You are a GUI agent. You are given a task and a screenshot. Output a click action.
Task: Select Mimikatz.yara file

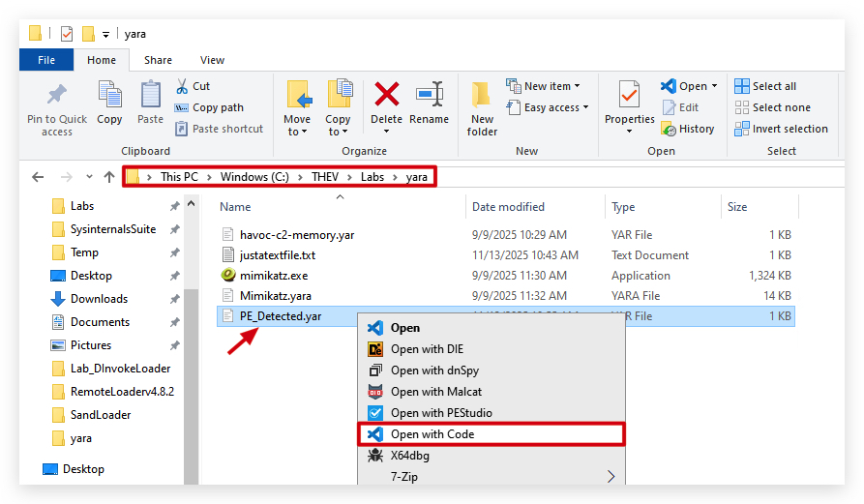276,296
